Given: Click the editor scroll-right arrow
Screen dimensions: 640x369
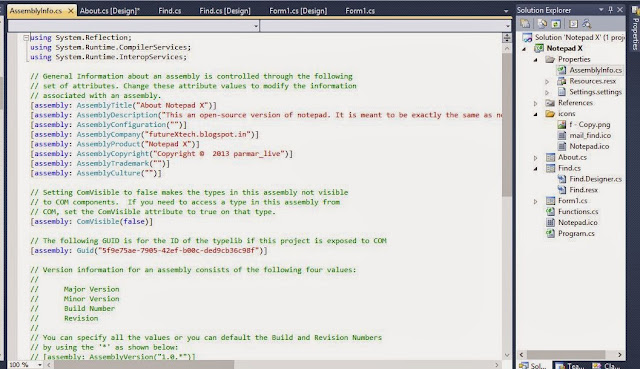Looking at the screenshot, I should (x=497, y=365).
